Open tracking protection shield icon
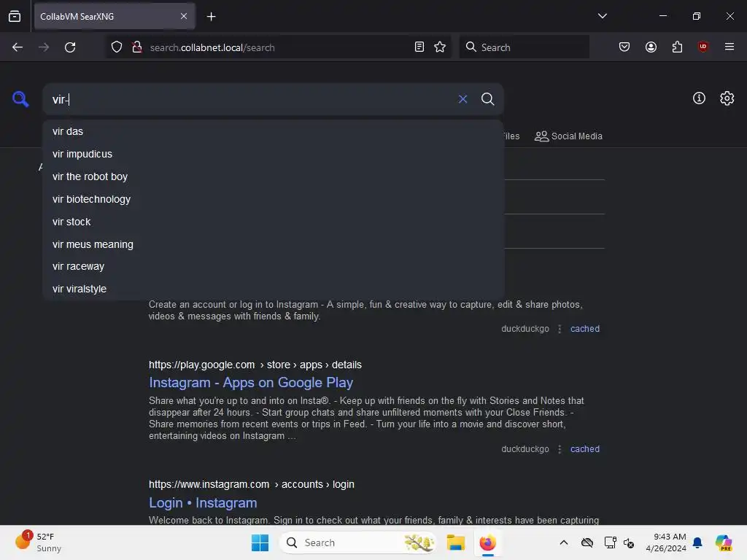Viewport: 747px width, 560px height. point(117,47)
